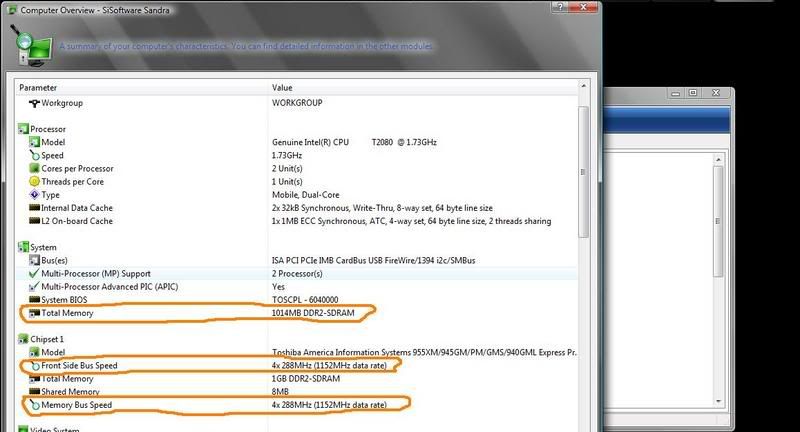Click the Cores per Processor icon
800x432 pixels.
pos(34,168)
